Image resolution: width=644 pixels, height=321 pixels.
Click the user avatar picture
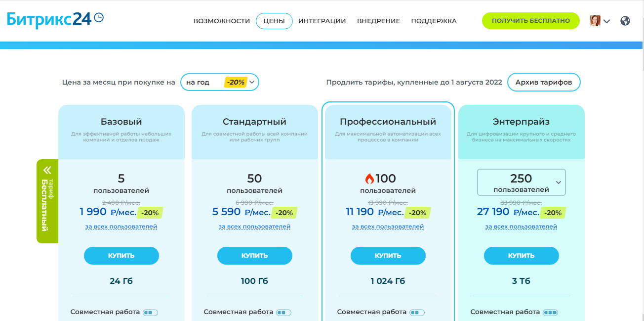(x=595, y=21)
